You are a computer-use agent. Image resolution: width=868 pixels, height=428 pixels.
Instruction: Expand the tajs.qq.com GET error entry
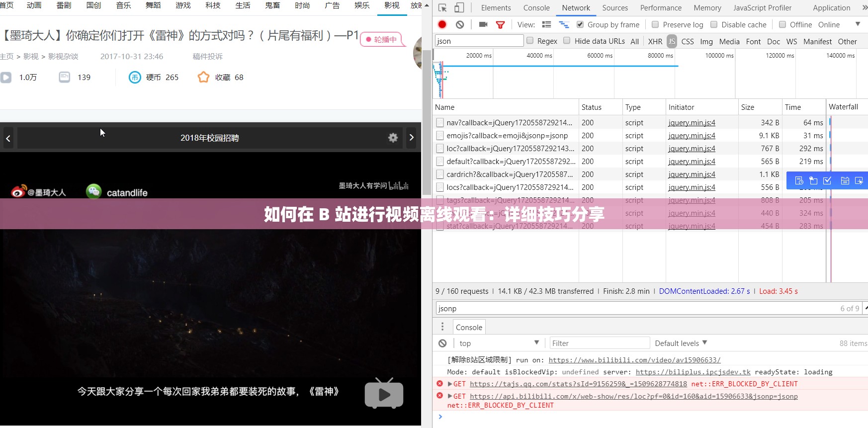click(x=450, y=384)
